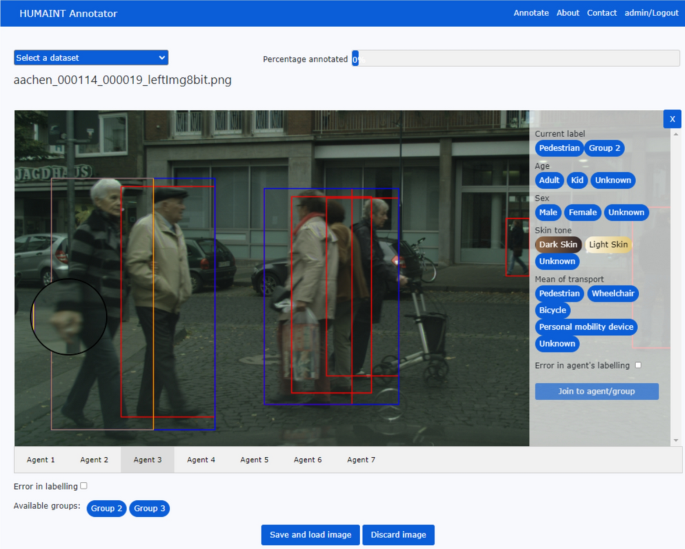Image resolution: width=685 pixels, height=549 pixels.
Task: Close the agent label panel with X
Action: pyautogui.click(x=672, y=119)
